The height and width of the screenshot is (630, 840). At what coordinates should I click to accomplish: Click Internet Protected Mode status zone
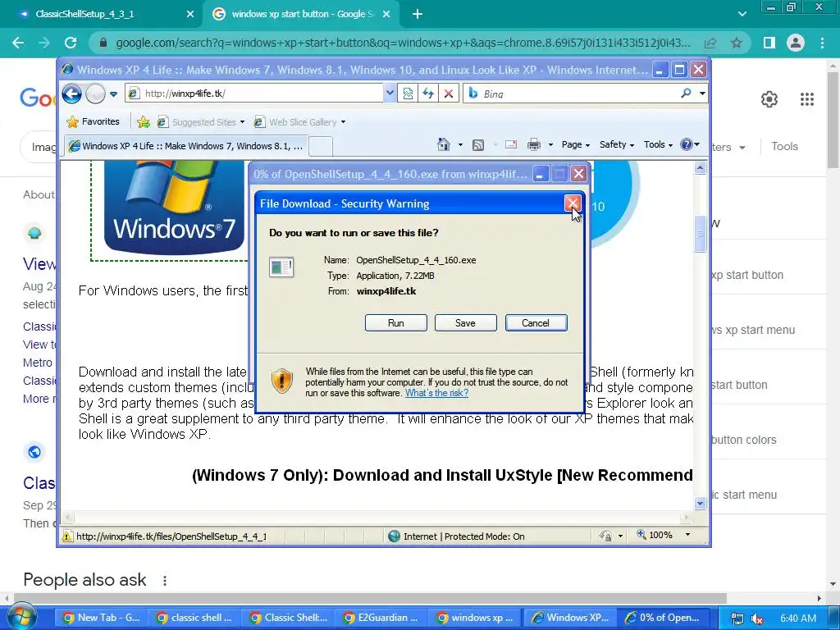456,536
